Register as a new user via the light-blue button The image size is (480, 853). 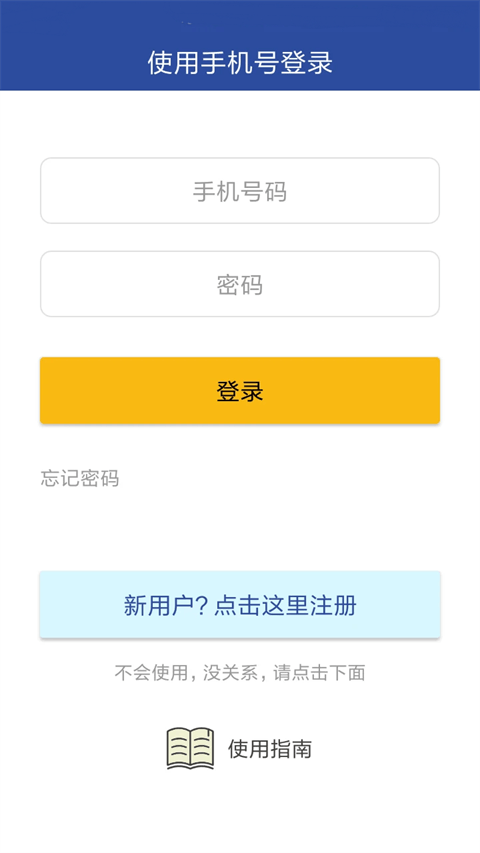coord(240,605)
